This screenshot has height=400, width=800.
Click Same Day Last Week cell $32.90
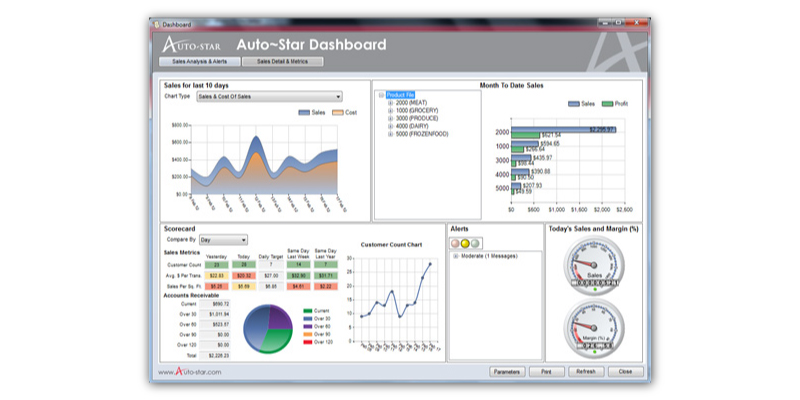pyautogui.click(x=298, y=276)
